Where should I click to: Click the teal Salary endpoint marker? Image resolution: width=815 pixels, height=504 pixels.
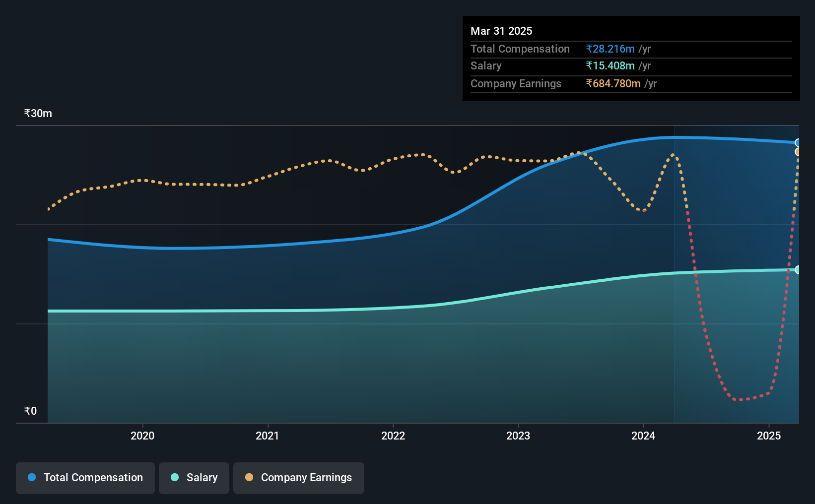click(x=798, y=270)
